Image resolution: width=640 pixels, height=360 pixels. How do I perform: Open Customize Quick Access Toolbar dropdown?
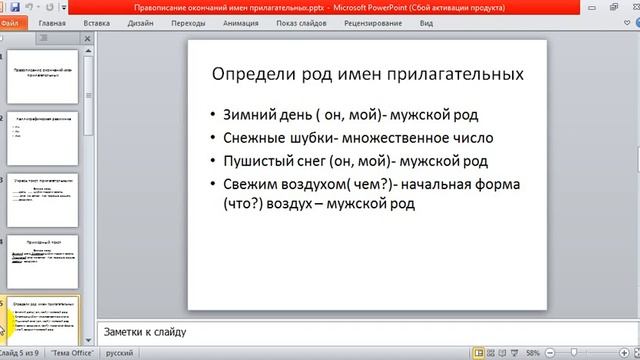(x=64, y=7)
